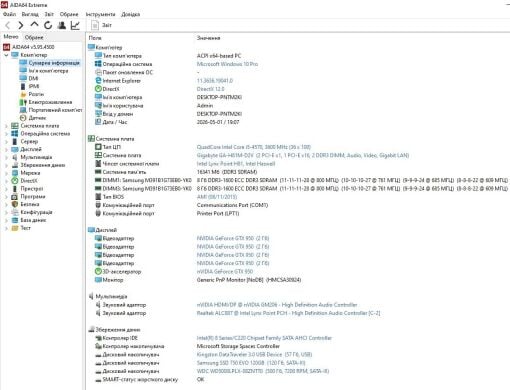This screenshot has width=510, height=390.
Task: Open the Samsung SSD 750 EVO 120GB link
Action: click(251, 363)
